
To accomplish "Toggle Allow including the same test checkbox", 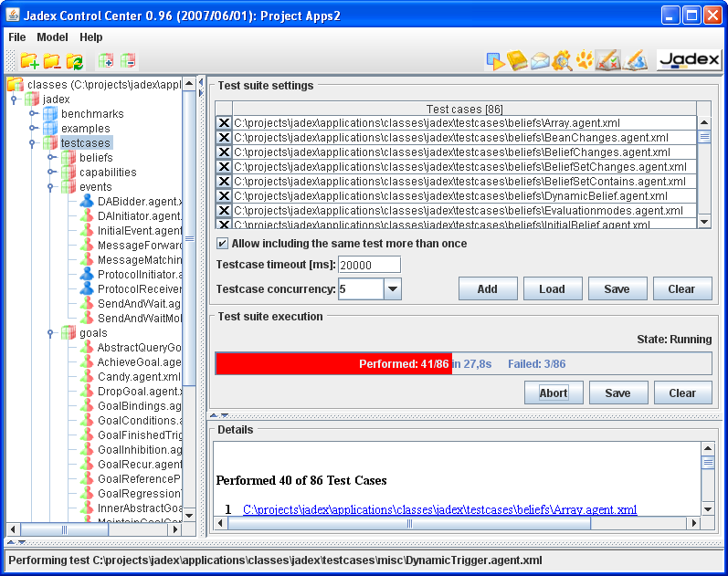I will coord(222,243).
